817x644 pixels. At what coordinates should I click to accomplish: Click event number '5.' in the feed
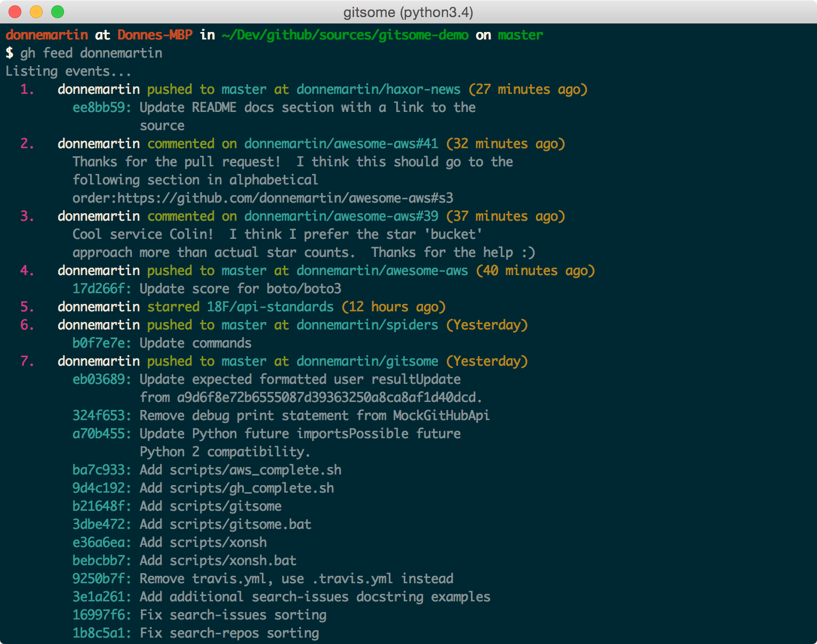tap(27, 307)
